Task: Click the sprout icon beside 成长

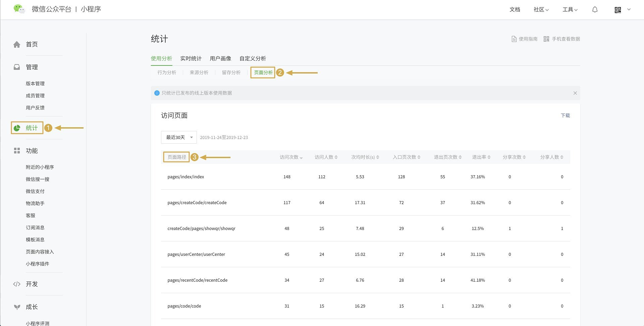Action: click(17, 307)
